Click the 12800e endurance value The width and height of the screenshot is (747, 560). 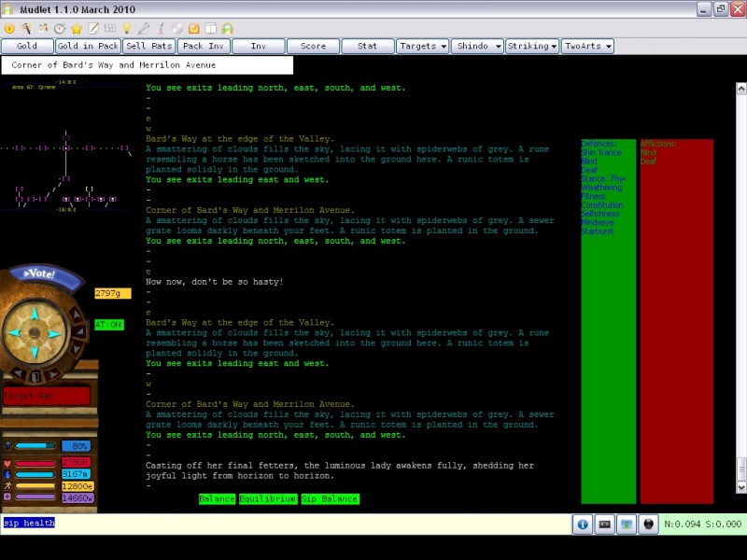click(x=78, y=486)
